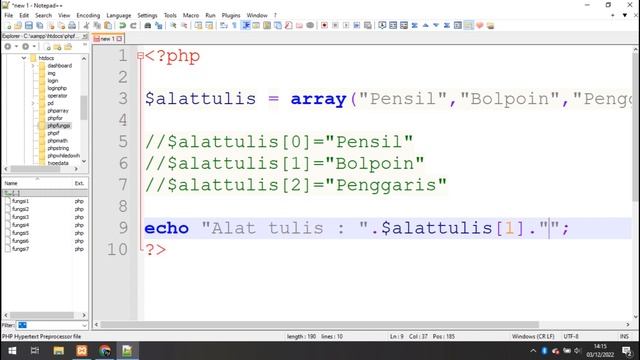Open the File menu
The width and height of the screenshot is (640, 360).
point(9,15)
